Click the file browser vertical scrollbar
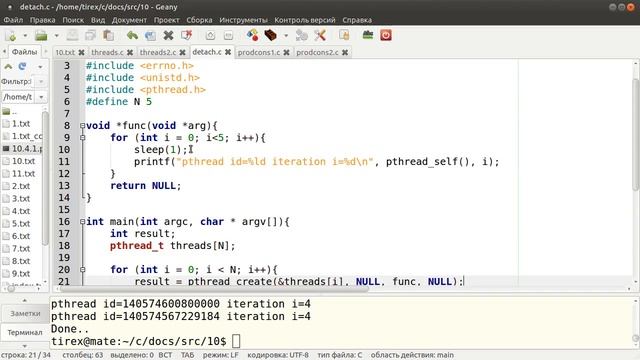Image resolution: width=640 pixels, height=360 pixels. pyautogui.click(x=45, y=178)
